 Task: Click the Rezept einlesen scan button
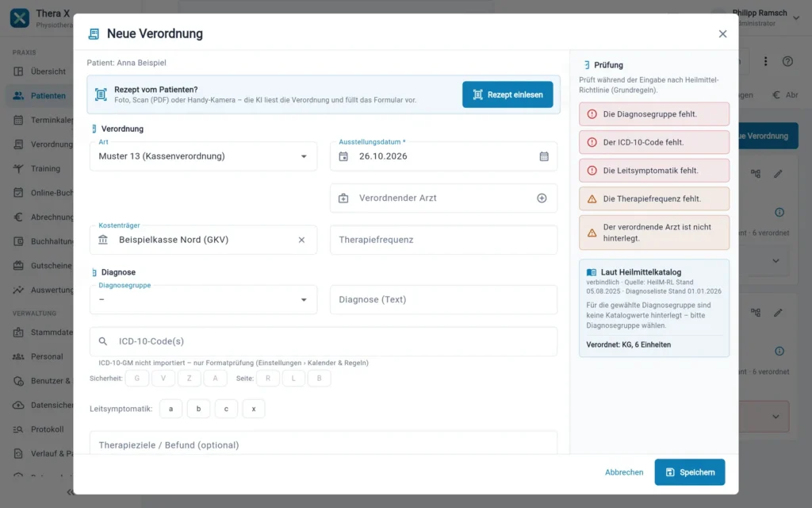(507, 94)
